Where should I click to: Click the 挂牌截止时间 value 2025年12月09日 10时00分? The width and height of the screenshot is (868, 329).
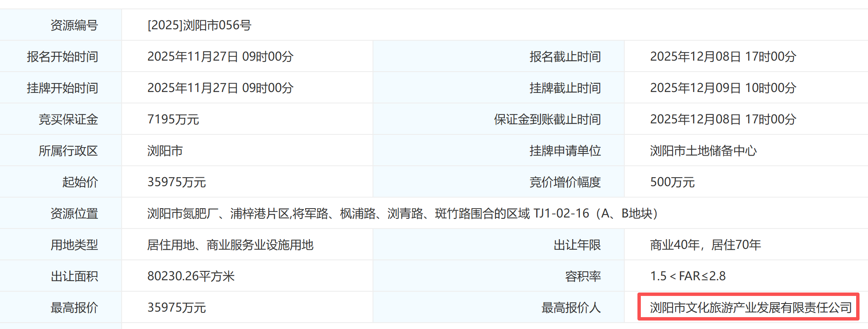coord(723,88)
